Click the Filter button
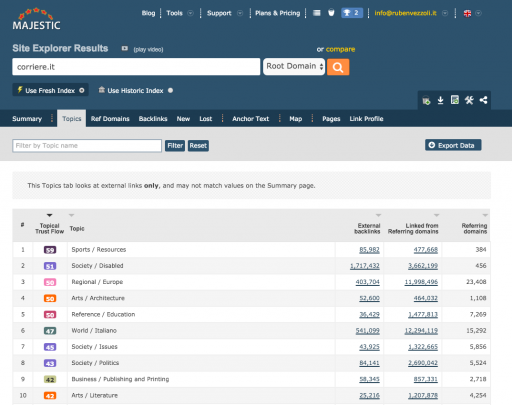 [x=175, y=146]
